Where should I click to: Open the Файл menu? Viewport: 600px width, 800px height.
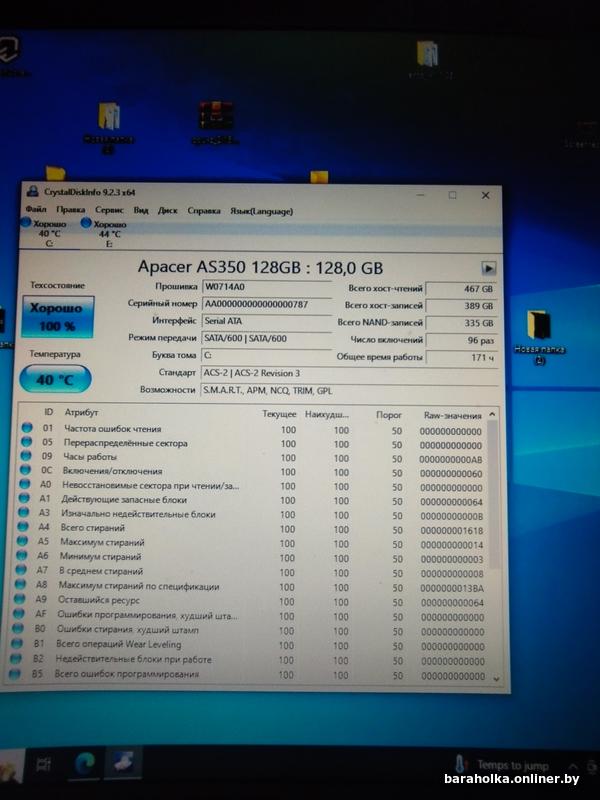tap(36, 209)
